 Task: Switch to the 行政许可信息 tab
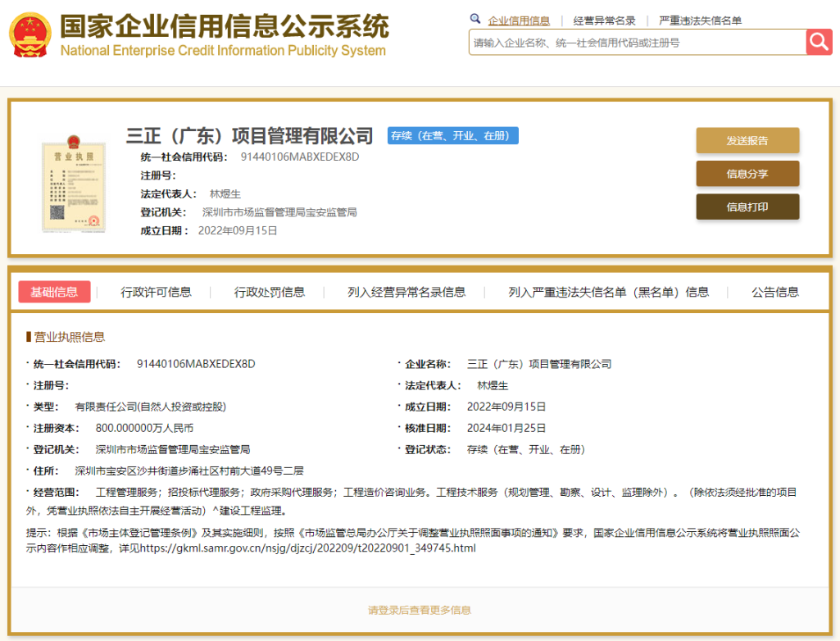point(156,292)
